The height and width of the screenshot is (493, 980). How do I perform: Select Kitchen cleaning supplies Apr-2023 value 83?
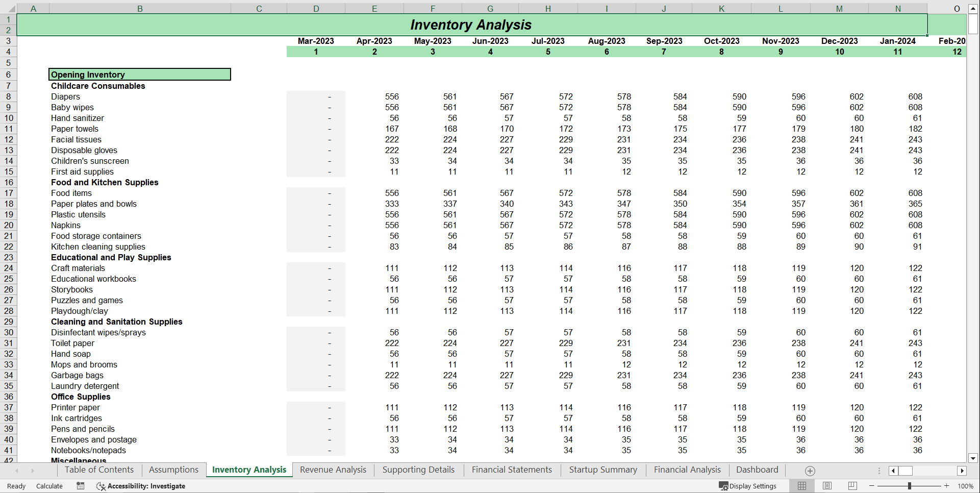374,246
